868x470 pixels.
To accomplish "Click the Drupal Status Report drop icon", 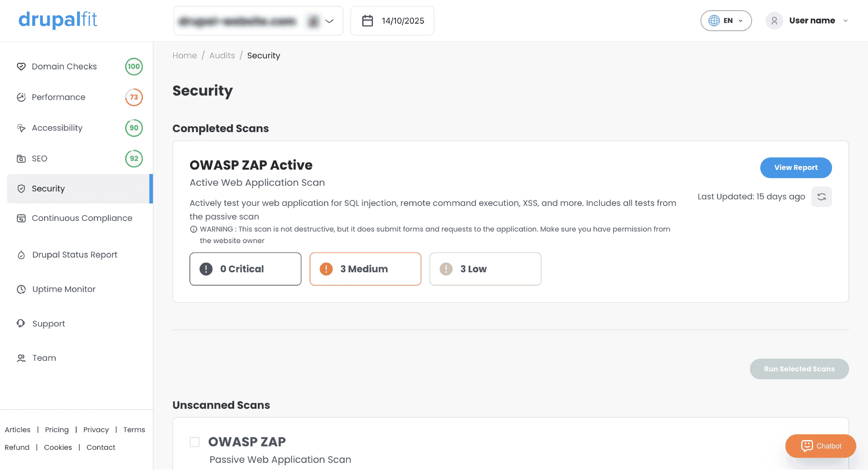I will click(x=21, y=255).
